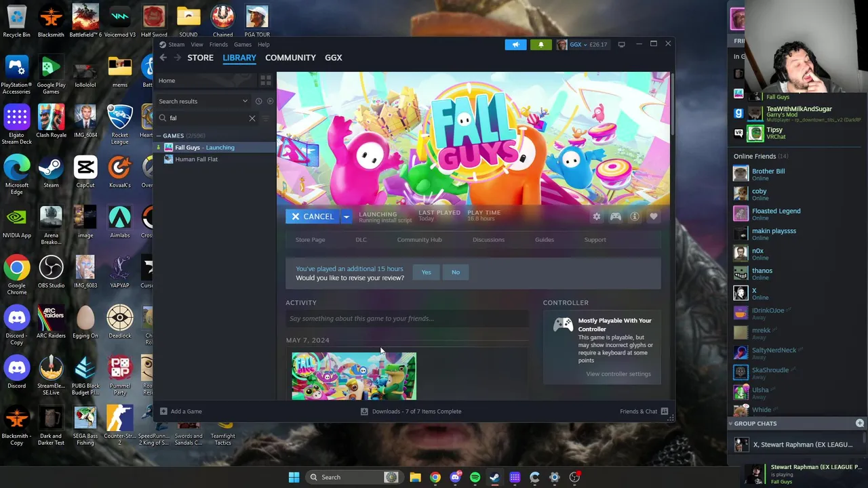Open the Fall Guys DLC link
Viewport: 868px width, 488px height.
361,240
